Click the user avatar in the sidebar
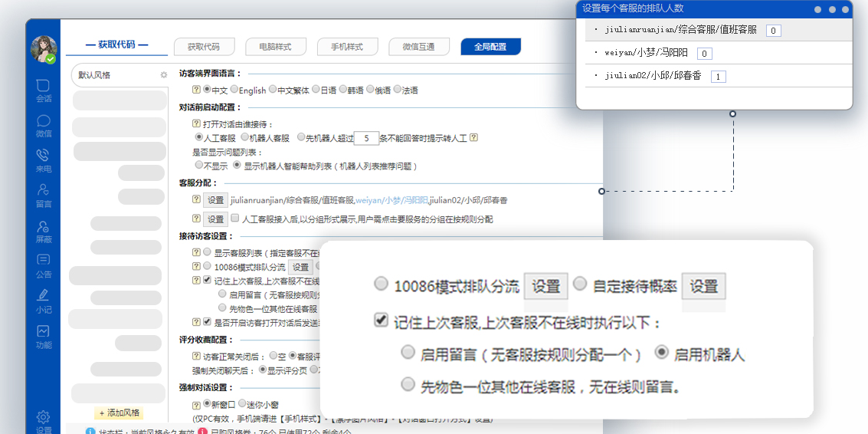This screenshot has width=868, height=434. pyautogui.click(x=44, y=49)
